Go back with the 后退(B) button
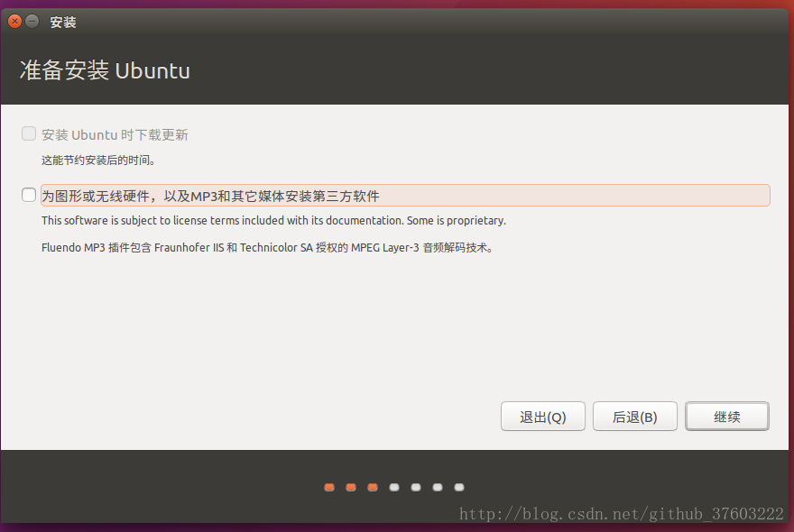The image size is (794, 532). tap(634, 417)
